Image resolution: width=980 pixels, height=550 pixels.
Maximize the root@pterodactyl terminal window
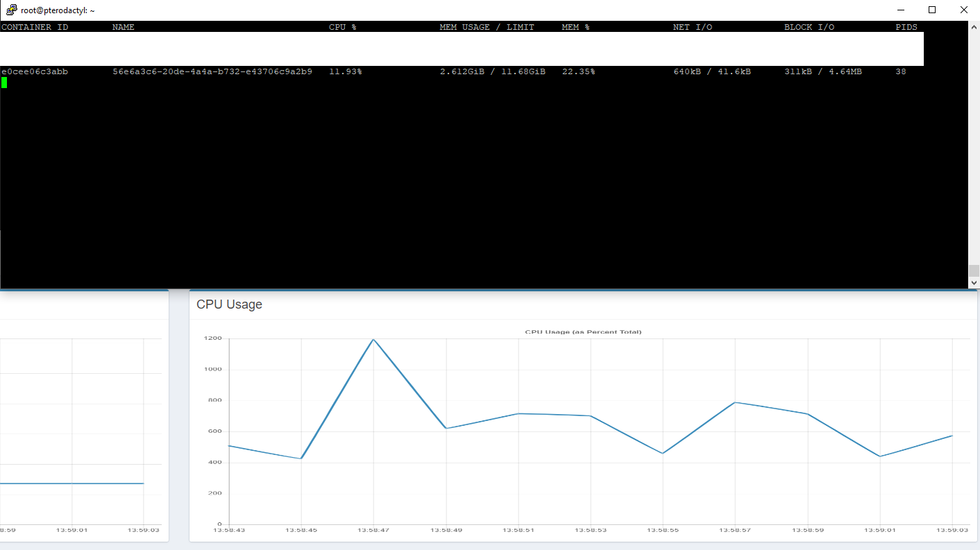[932, 10]
